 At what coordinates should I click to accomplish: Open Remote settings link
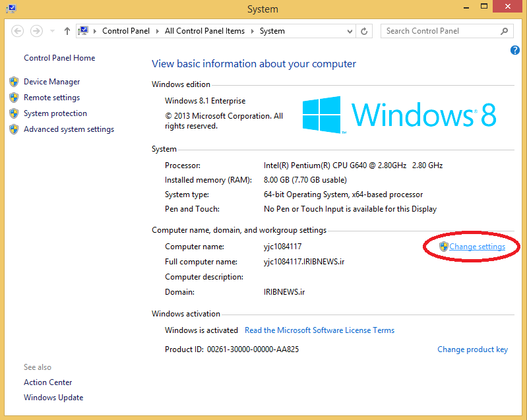(51, 98)
